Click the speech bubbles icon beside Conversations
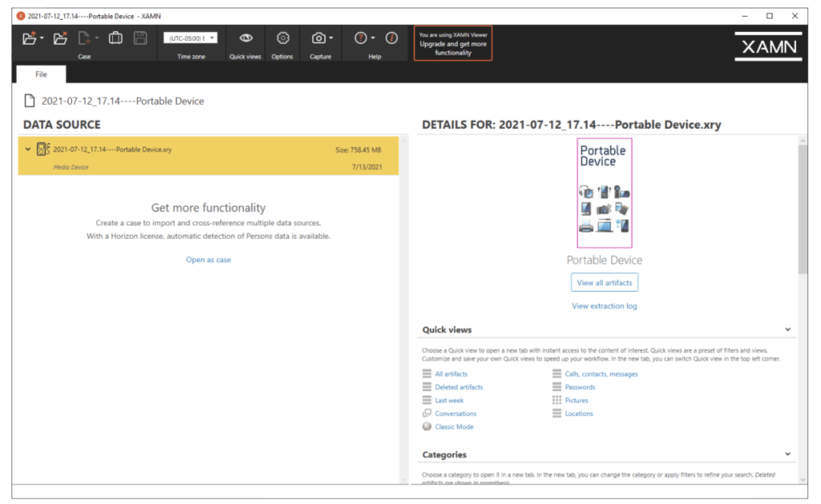The width and height of the screenshot is (821, 504). (x=427, y=413)
